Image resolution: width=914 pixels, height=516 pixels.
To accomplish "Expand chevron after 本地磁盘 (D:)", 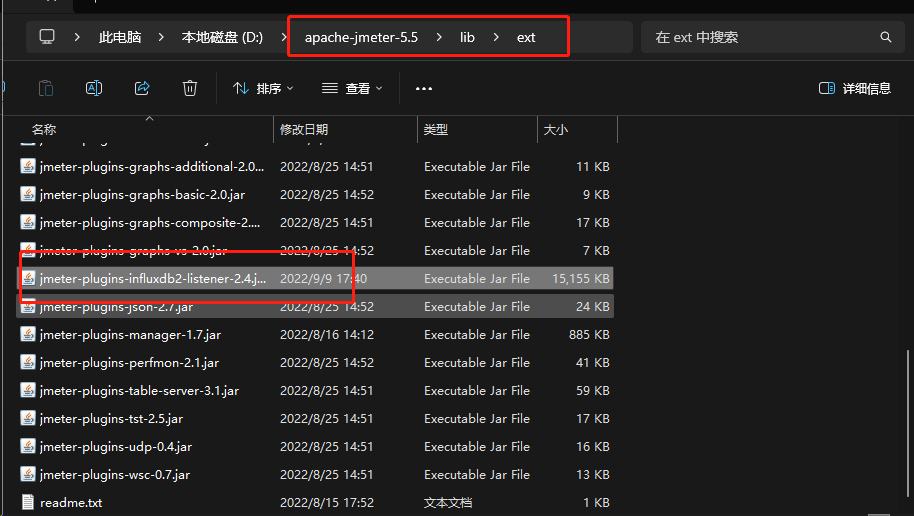I will pyautogui.click(x=284, y=37).
